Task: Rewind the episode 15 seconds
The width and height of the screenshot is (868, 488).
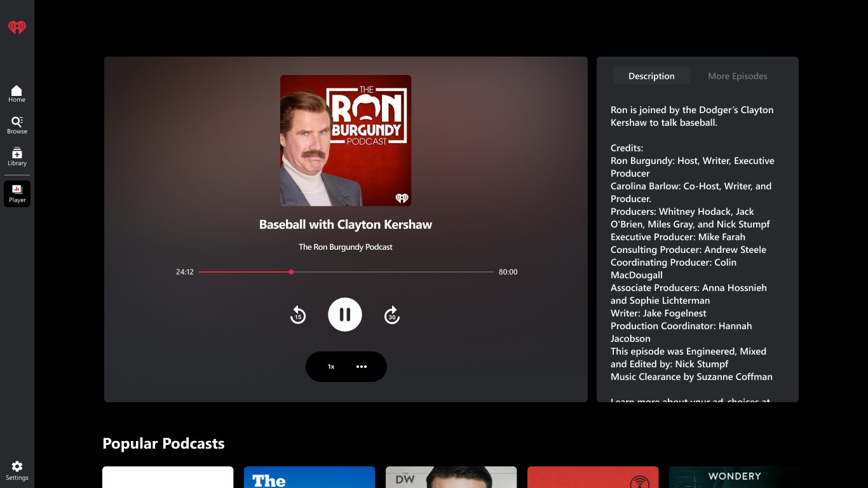Action: coord(298,315)
